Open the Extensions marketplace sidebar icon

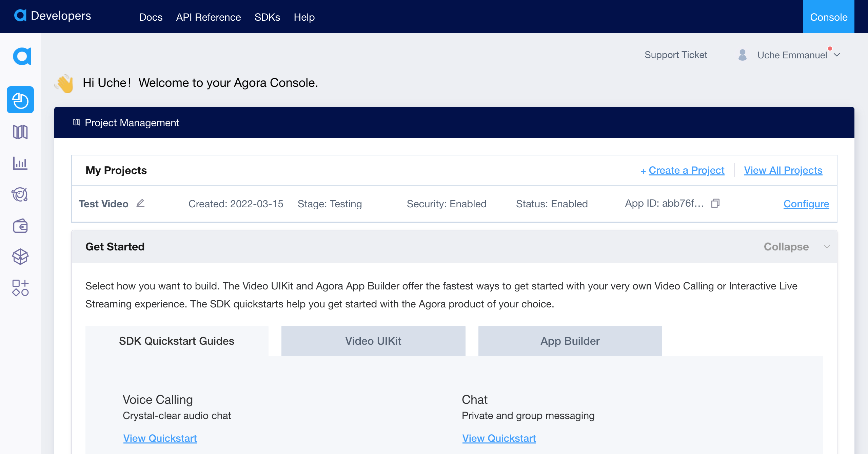(20, 288)
